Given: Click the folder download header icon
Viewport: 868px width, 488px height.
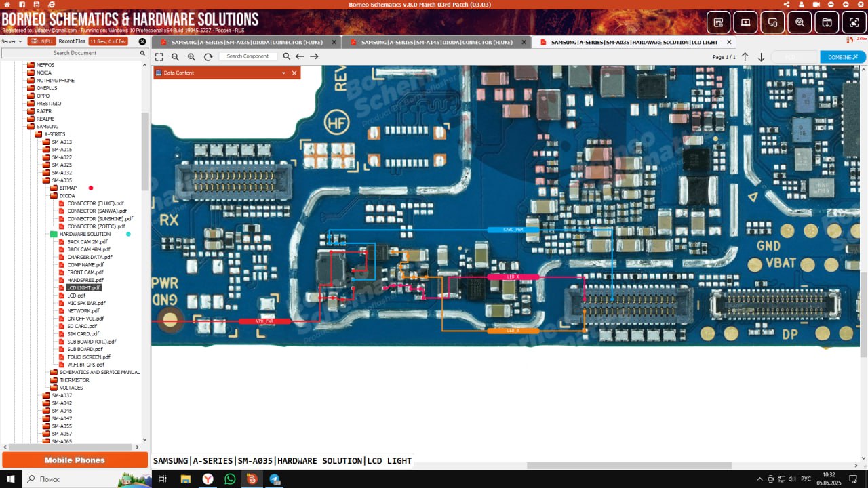Looking at the screenshot, I should point(827,22).
